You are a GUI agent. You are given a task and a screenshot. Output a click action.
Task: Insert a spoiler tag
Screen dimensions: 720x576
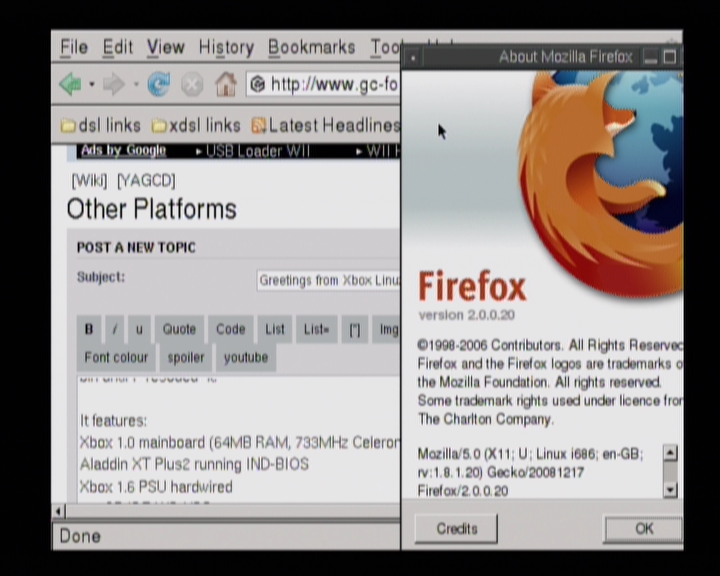coord(186,357)
